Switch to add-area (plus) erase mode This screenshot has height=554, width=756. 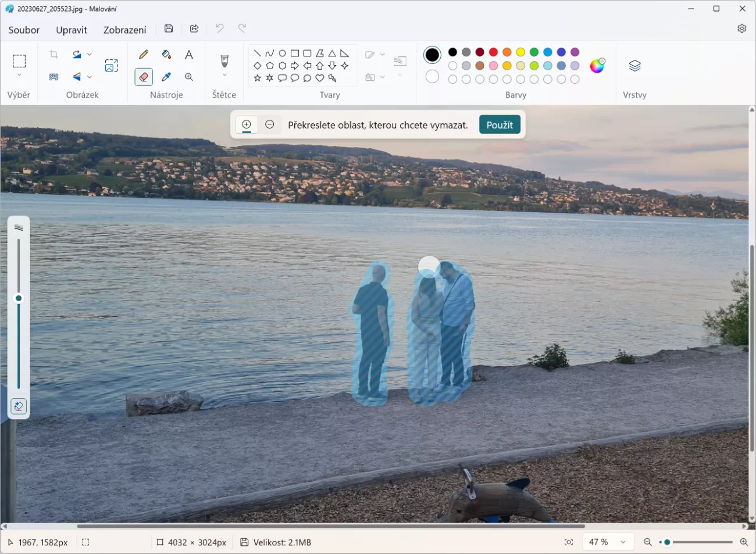tap(247, 124)
